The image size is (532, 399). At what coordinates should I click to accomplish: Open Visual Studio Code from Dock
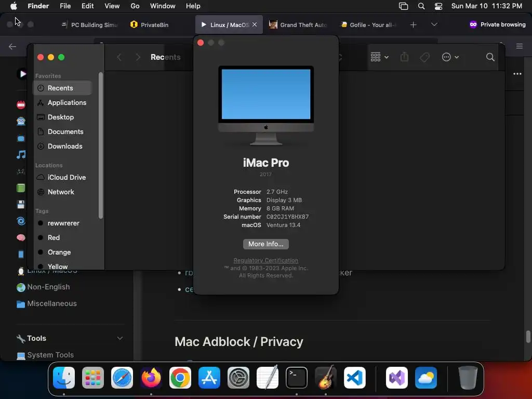coord(354,378)
